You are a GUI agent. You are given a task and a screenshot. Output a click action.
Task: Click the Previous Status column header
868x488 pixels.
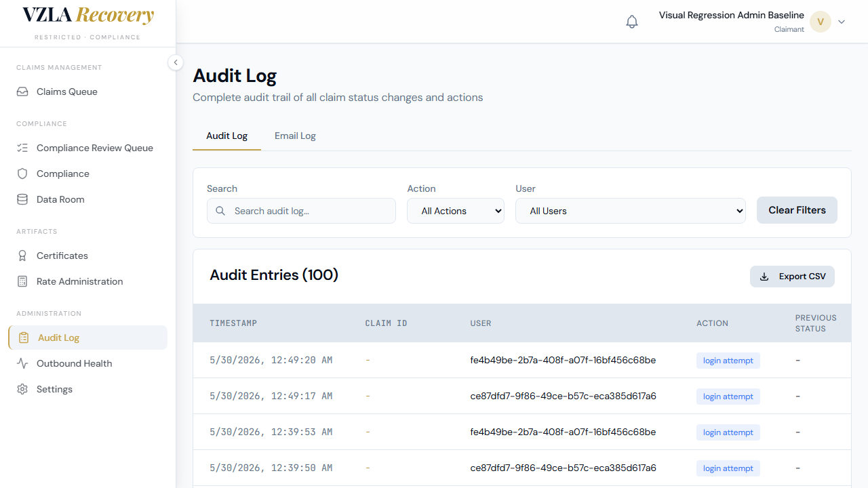tap(816, 323)
